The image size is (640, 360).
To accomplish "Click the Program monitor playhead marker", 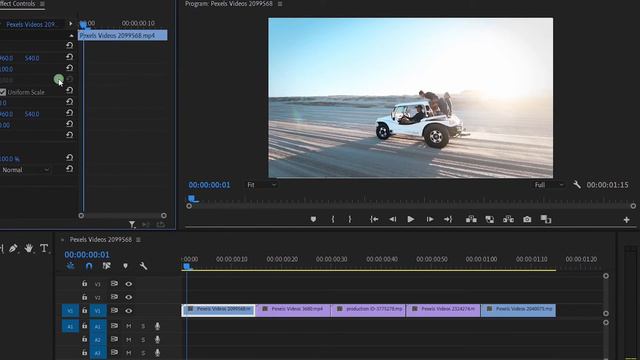I will pos(192,199).
